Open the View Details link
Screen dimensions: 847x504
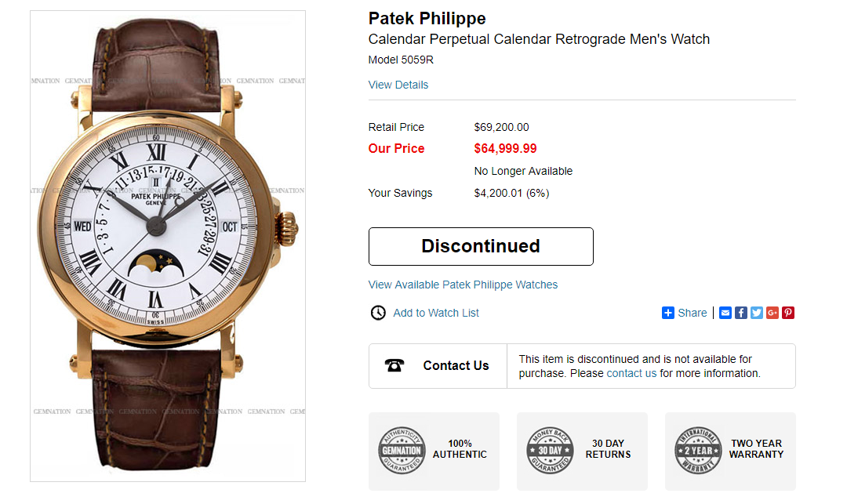398,85
